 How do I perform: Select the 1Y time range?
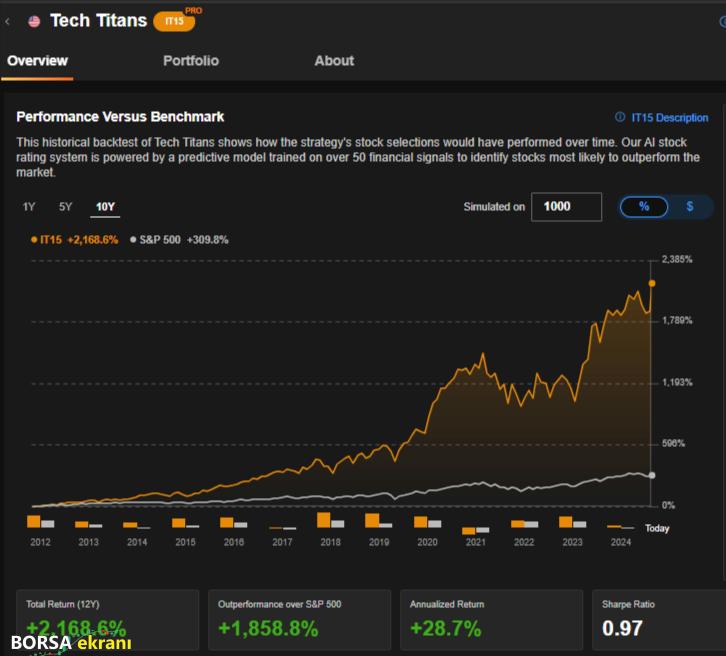29,206
